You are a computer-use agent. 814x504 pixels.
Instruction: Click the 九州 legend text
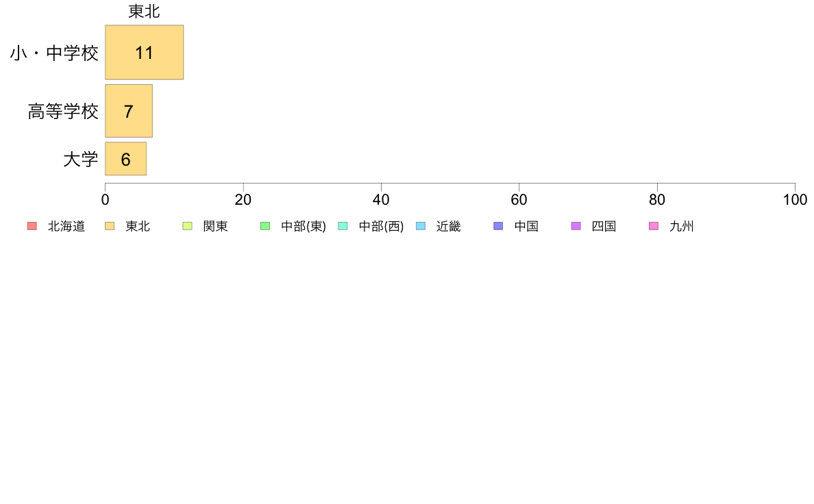point(682,226)
